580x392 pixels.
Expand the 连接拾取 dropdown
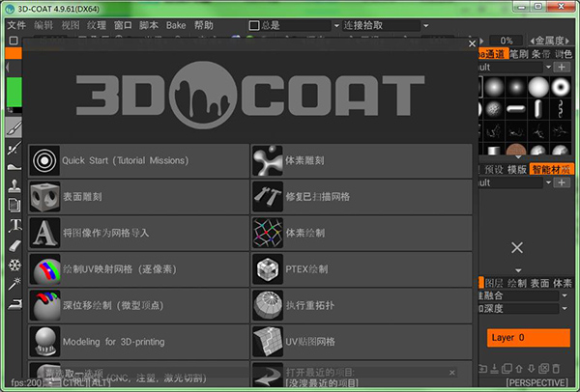425,26
